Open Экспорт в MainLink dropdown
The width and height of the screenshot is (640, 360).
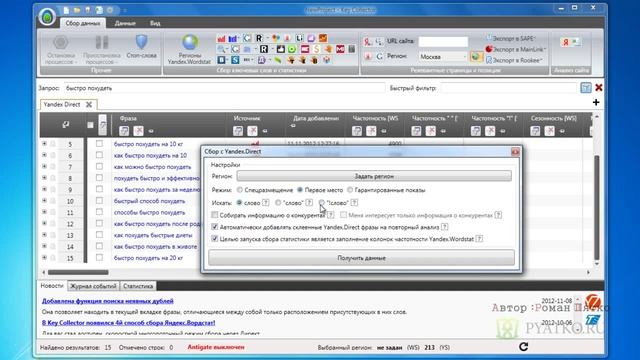[x=516, y=49]
